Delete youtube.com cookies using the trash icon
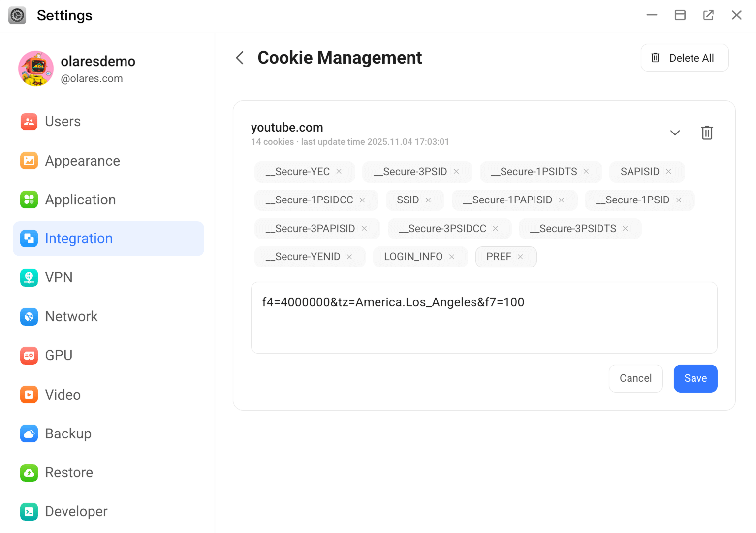Screen dimensions: 756x533 point(707,133)
